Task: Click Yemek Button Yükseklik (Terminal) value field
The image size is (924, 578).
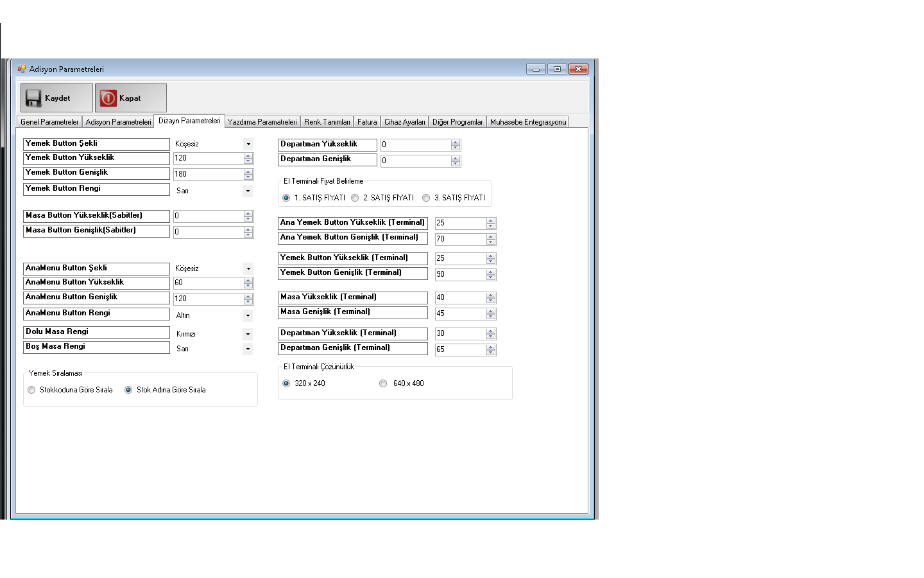Action: coord(461,258)
